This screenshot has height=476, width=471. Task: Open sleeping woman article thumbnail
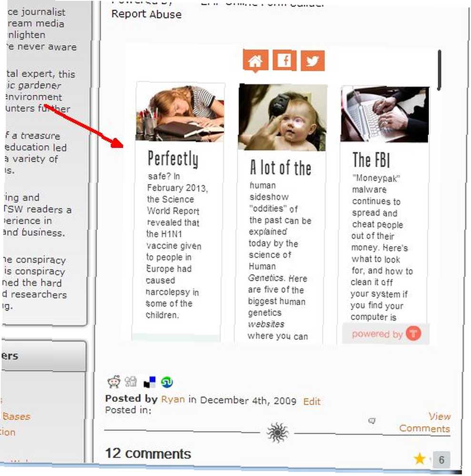(180, 112)
